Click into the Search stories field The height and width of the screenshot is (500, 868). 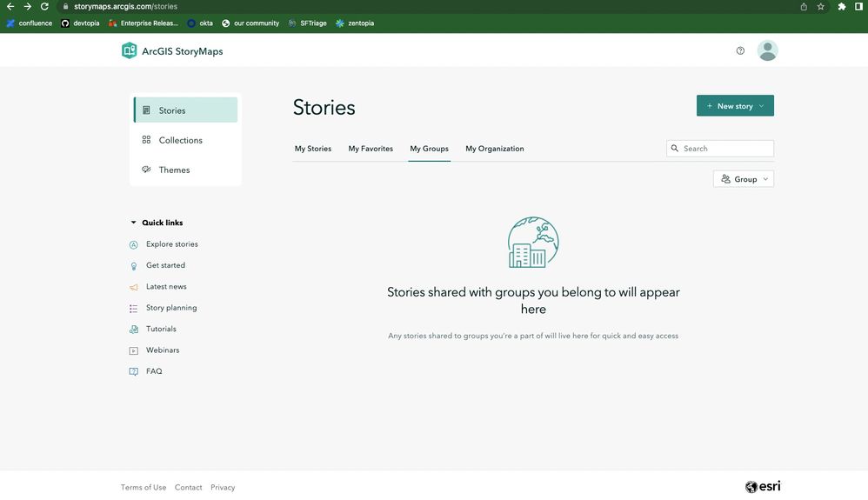click(719, 149)
